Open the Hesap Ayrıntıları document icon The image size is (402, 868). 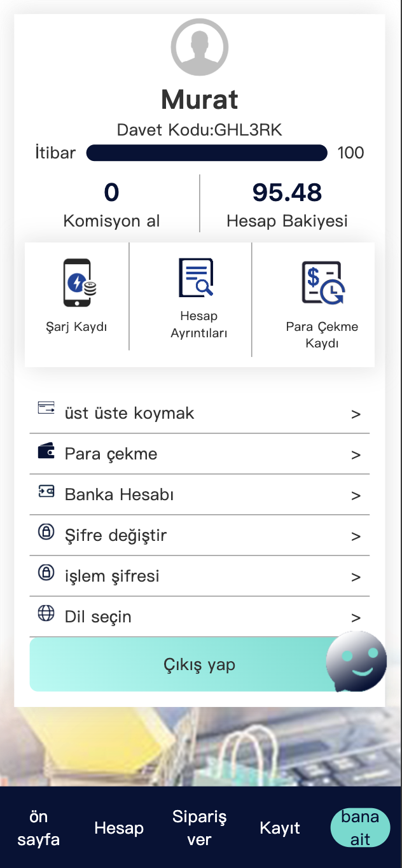click(x=196, y=278)
